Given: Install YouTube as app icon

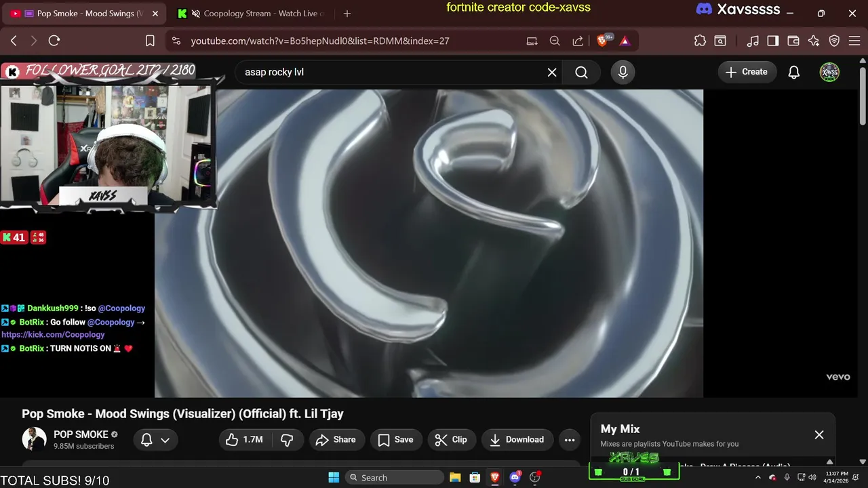Looking at the screenshot, I should pyautogui.click(x=532, y=41).
